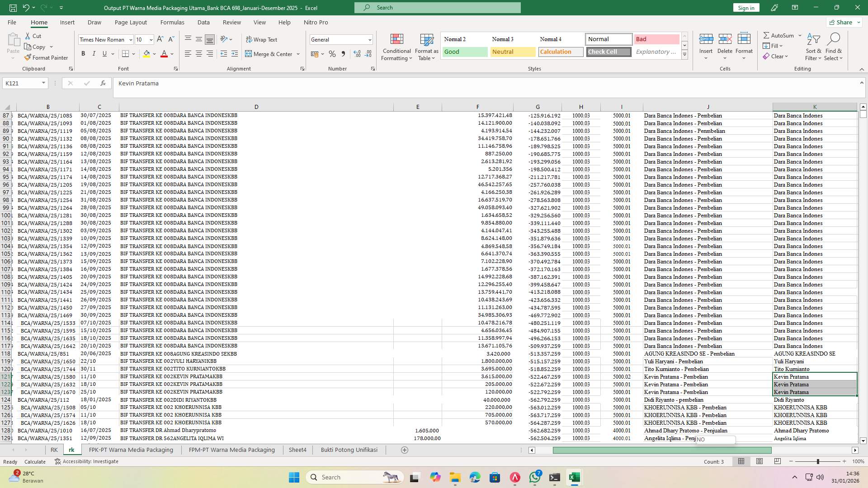This screenshot has height=488, width=868.
Task: Toggle underline formatting
Action: click(x=104, y=53)
